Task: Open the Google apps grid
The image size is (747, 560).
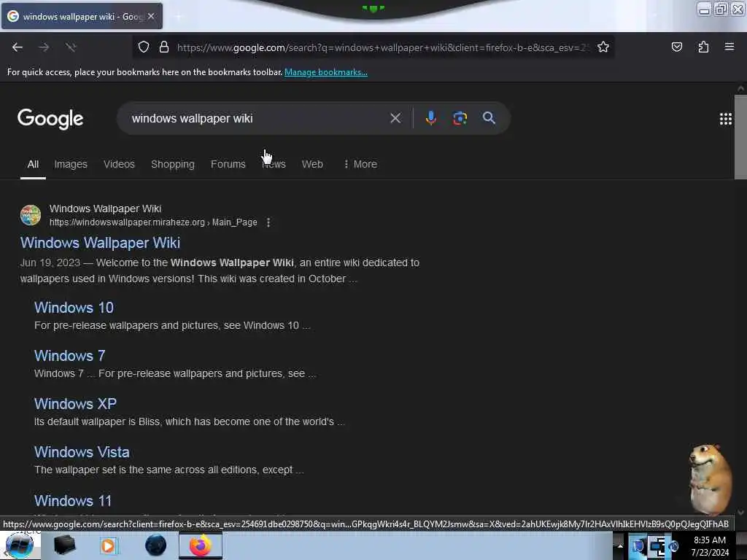Action: 725,119
